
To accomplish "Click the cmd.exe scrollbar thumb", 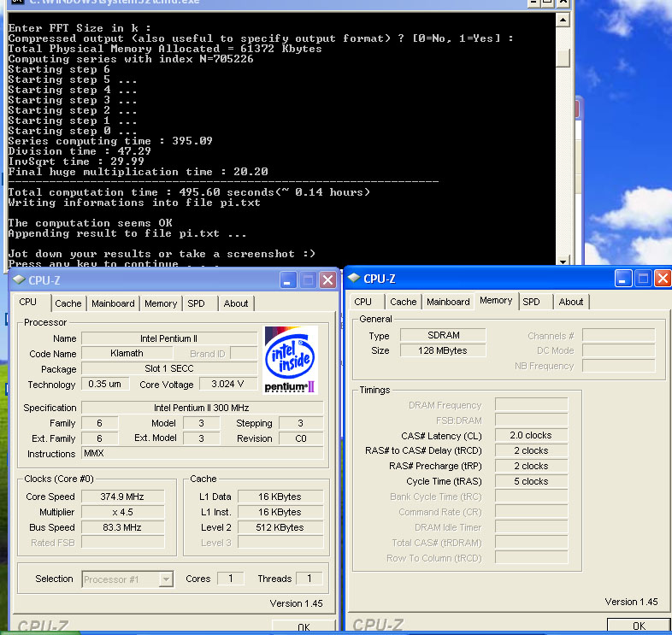I will point(563,57).
